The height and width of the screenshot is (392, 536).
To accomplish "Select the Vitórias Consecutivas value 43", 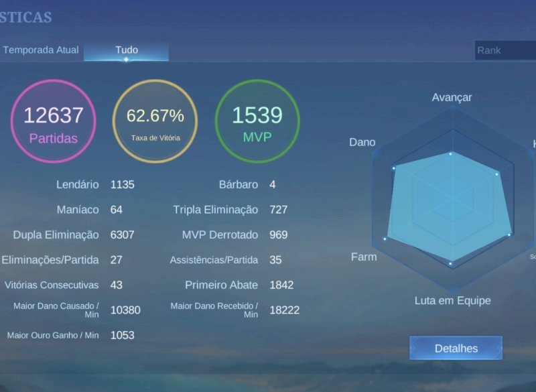I will click(x=116, y=285).
